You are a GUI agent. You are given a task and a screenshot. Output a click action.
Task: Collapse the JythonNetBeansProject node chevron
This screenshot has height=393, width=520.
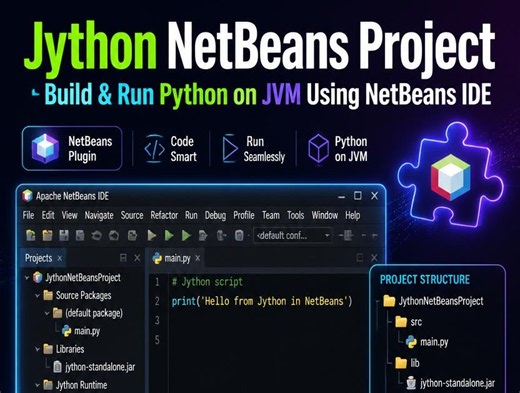[27, 277]
